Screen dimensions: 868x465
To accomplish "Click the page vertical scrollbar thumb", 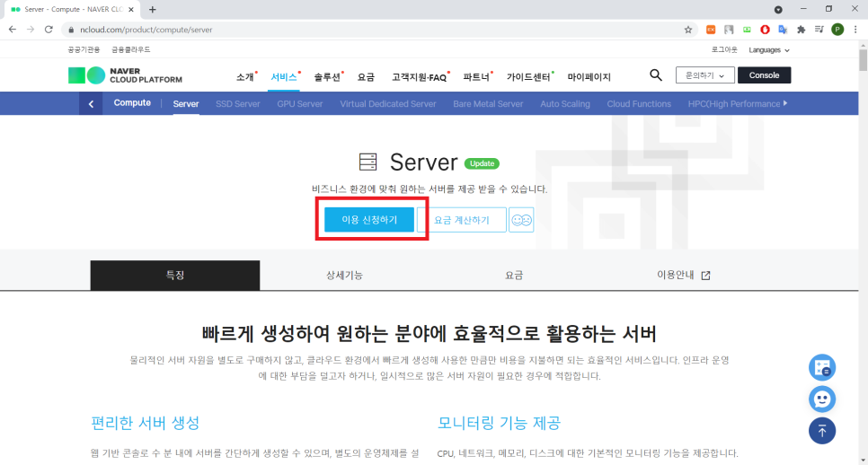I will pos(863,60).
